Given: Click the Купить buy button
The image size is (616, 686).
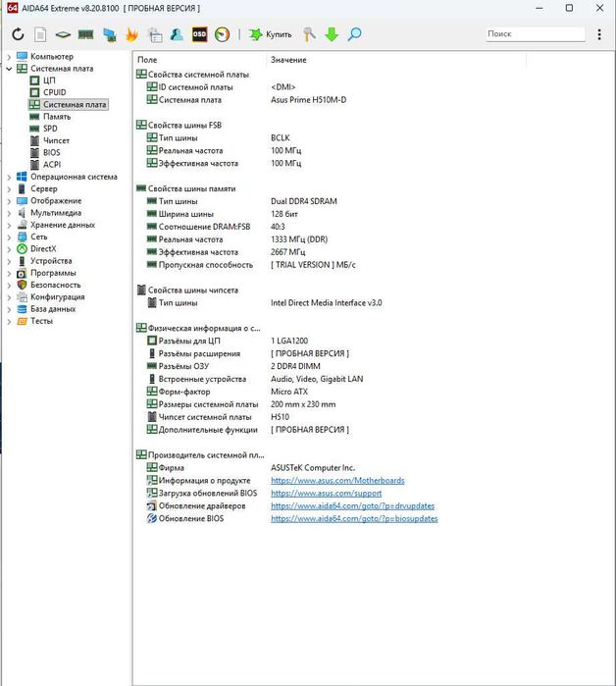Looking at the screenshot, I should [270, 34].
